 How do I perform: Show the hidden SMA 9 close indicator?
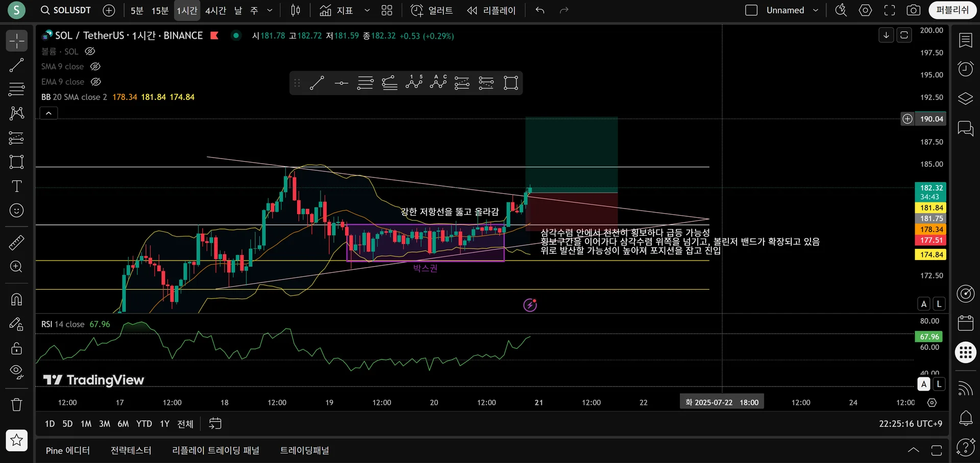pos(95,66)
